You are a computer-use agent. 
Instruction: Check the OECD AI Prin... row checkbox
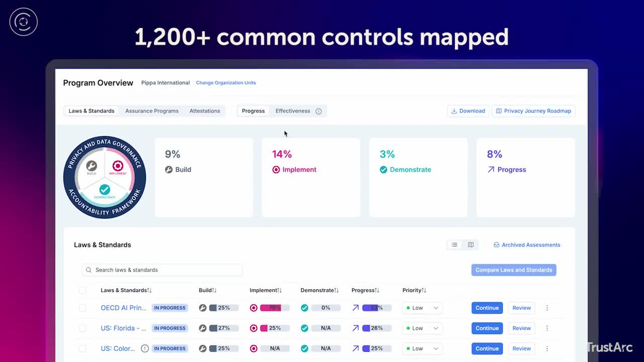coord(83,308)
